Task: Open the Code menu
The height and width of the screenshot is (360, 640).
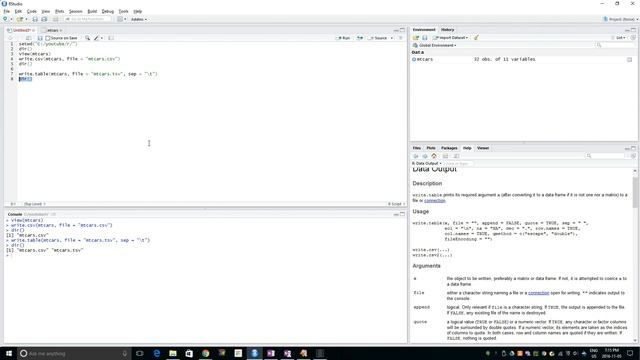Action: [31, 11]
